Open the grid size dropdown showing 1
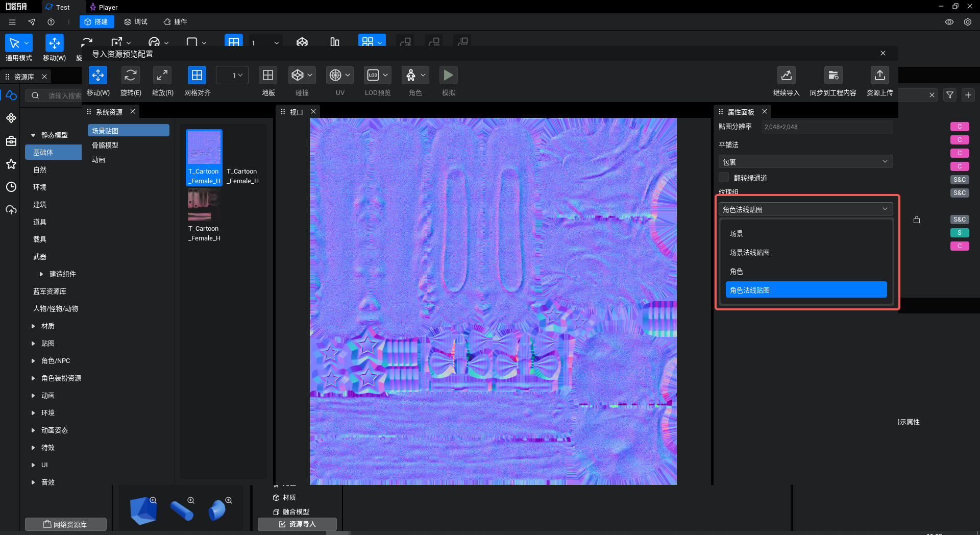The height and width of the screenshot is (535, 980). click(232, 76)
